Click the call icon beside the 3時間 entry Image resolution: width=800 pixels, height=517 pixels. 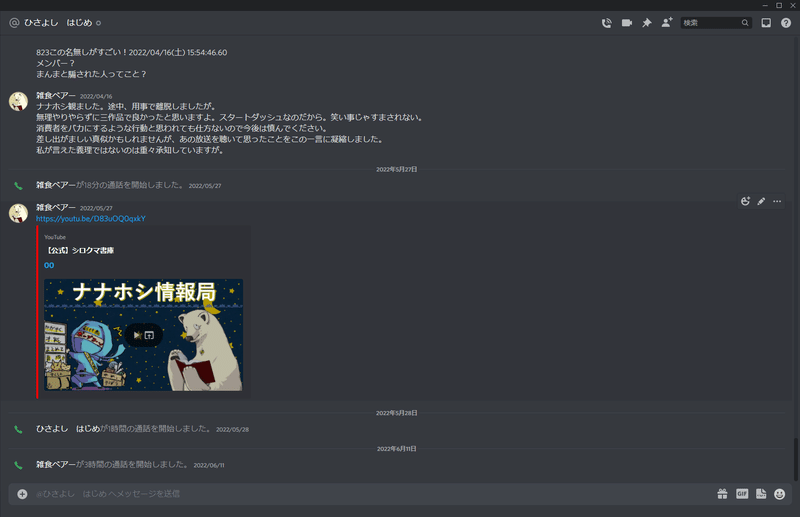[x=18, y=465]
